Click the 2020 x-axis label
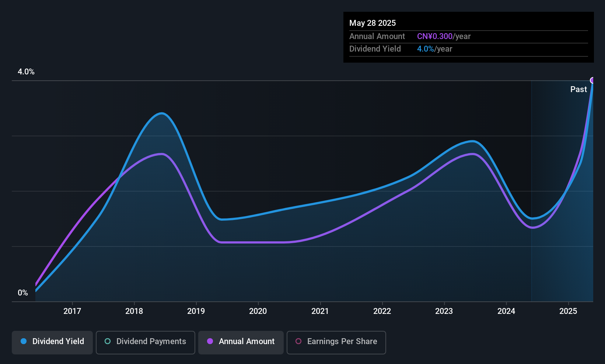 (258, 311)
